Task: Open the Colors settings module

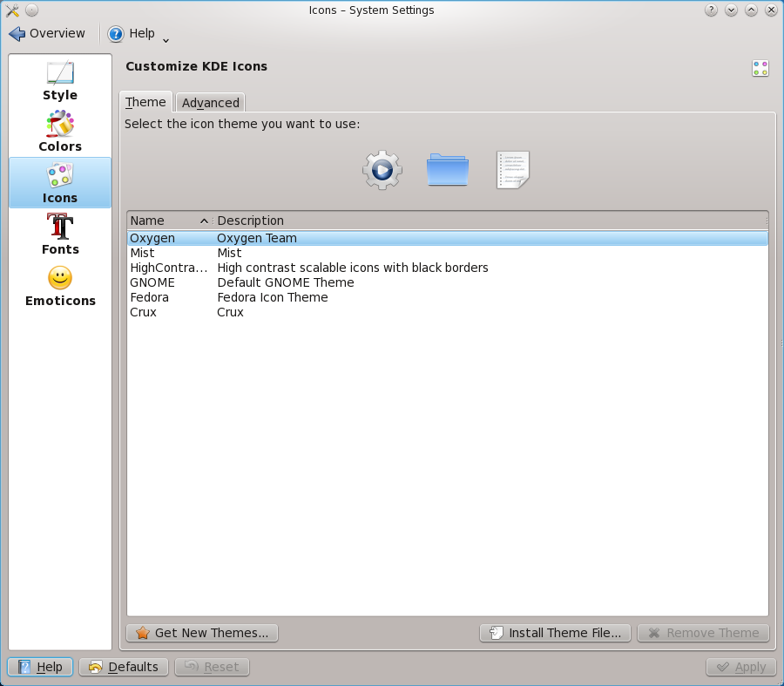Action: click(x=60, y=132)
